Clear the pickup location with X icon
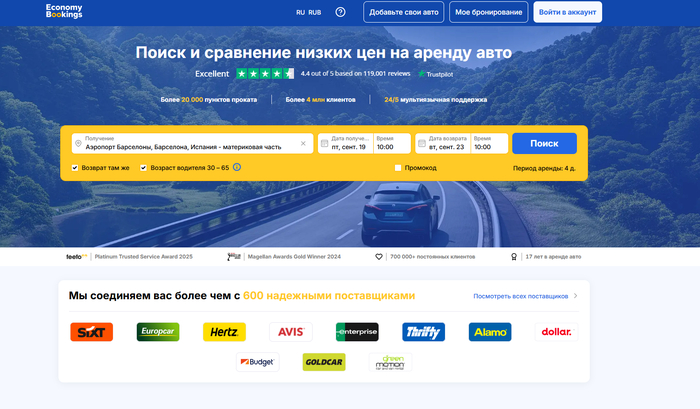The image size is (700, 409). (x=305, y=144)
